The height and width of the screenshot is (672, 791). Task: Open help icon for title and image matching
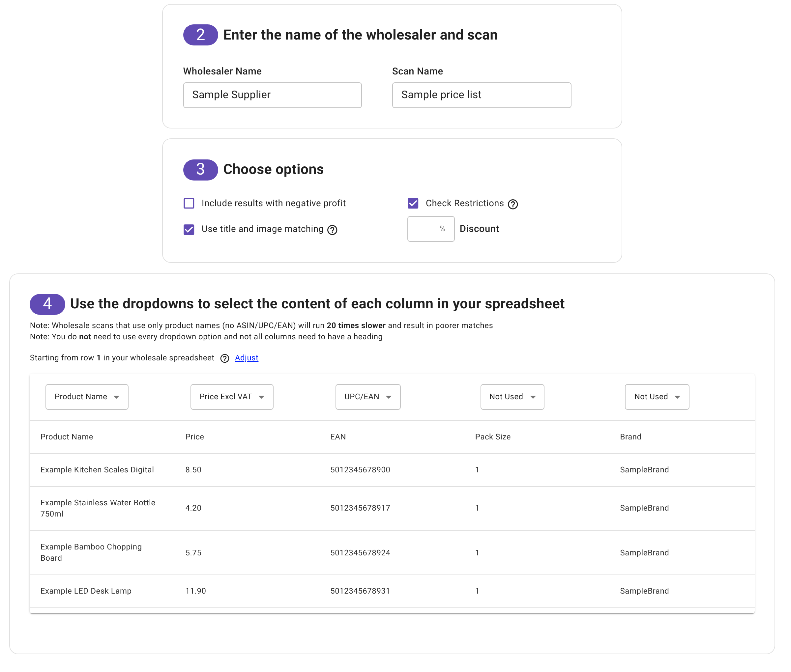point(332,230)
